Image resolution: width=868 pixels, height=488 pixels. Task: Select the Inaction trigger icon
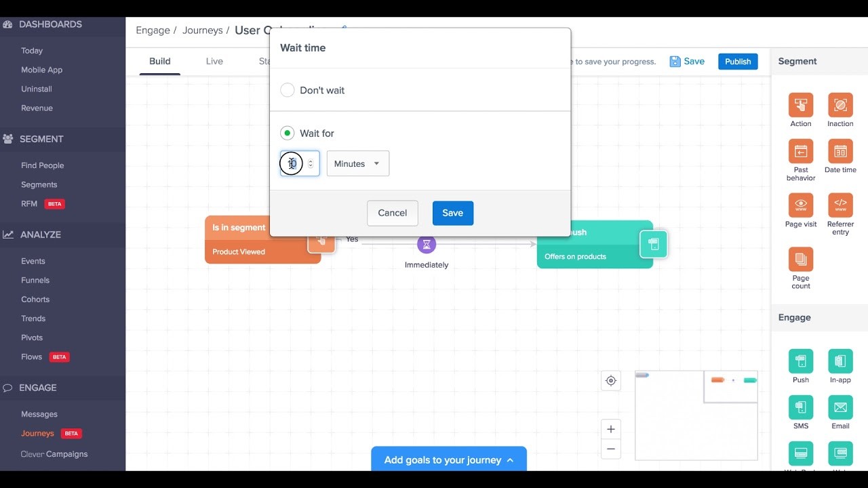(x=840, y=105)
